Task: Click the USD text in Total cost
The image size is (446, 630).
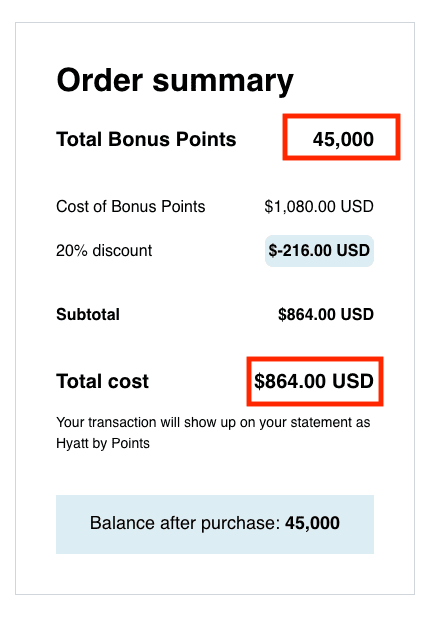Action: [x=353, y=381]
